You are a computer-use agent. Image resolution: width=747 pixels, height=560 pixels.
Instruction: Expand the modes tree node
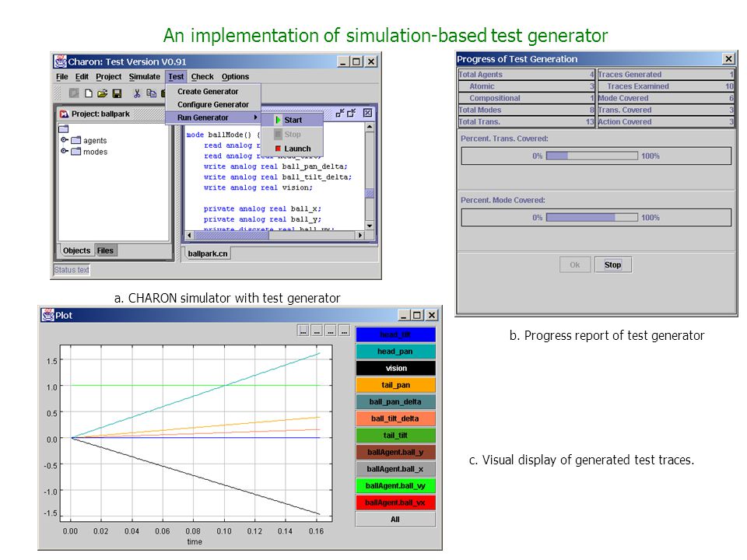(x=64, y=152)
